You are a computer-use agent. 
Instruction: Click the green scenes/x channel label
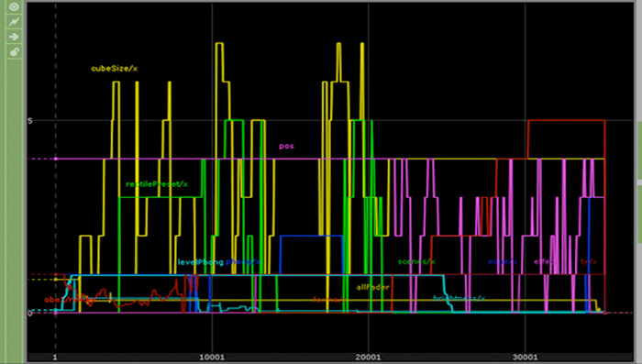point(416,261)
